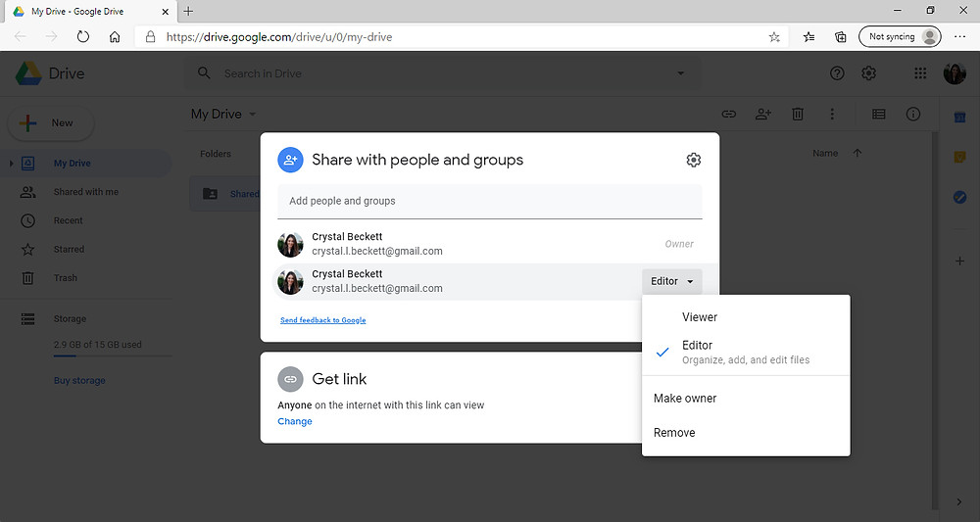Close the My Drive browser tab
This screenshot has width=980, height=522.
165,11
